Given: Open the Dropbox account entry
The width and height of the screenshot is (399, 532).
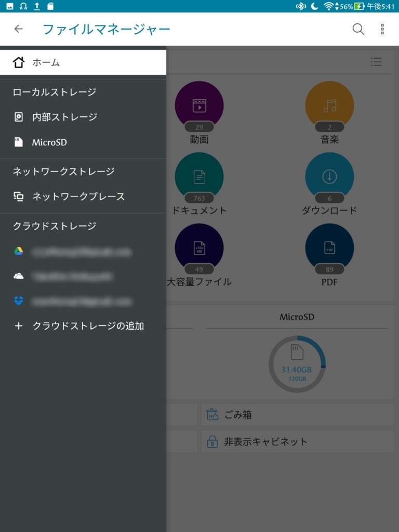Looking at the screenshot, I should [x=83, y=301].
